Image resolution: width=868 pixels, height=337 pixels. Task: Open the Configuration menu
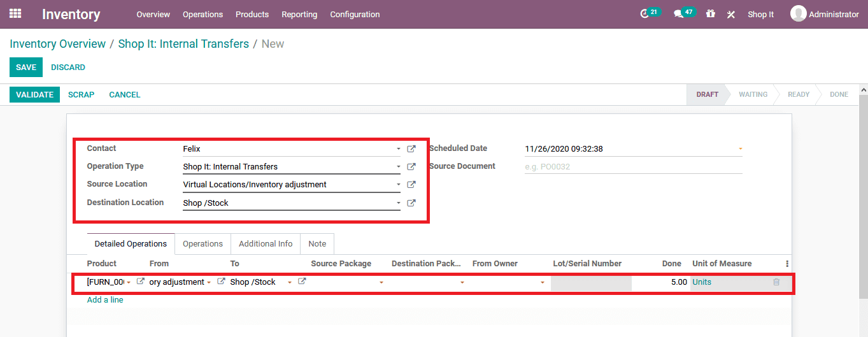coord(355,14)
